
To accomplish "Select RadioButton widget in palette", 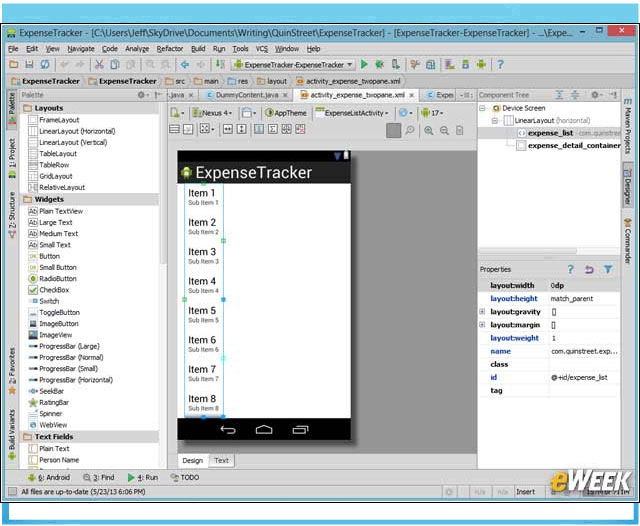I will [53, 278].
